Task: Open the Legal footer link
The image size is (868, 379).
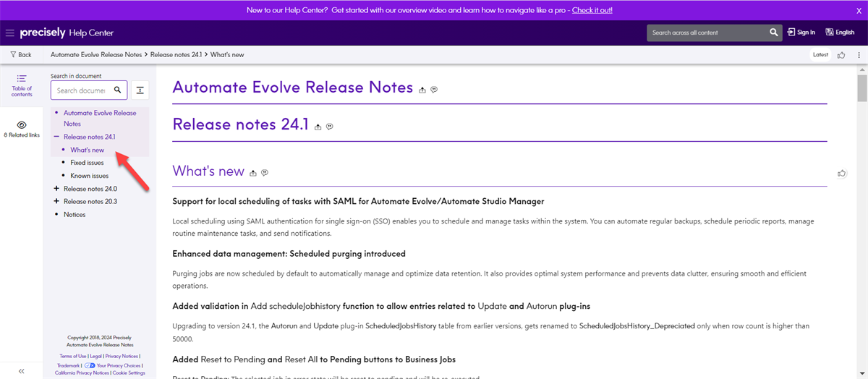Action: click(96, 356)
